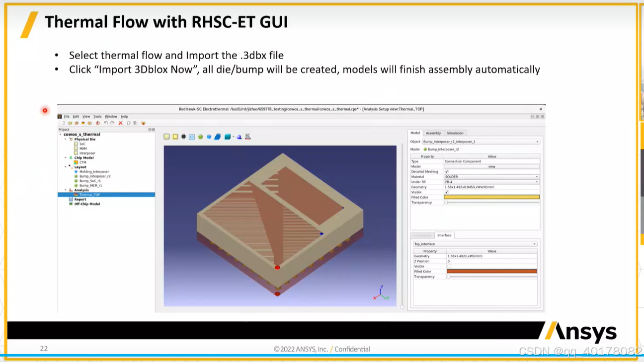
Task: Select Bump_MEM_r1 in Layout tree
Action: 91,186
